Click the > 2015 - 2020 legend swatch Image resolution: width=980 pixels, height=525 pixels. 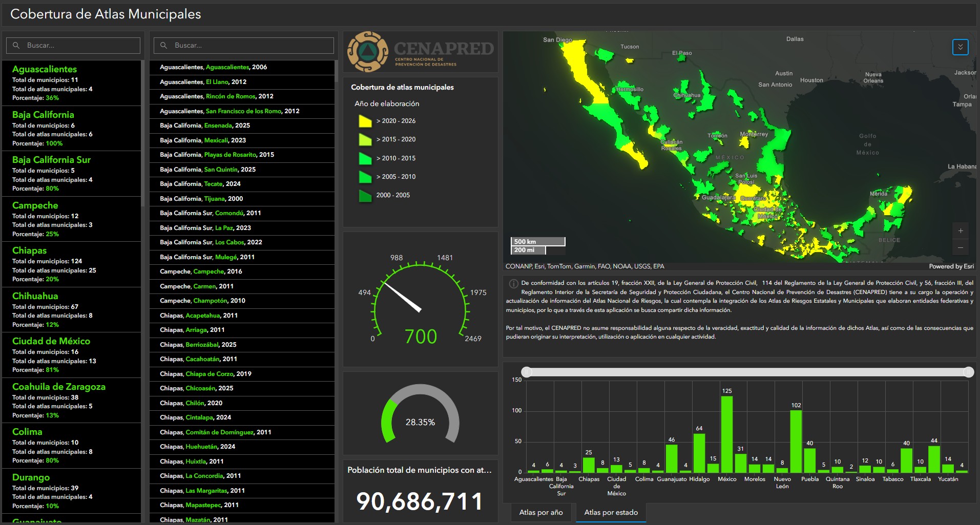tap(365, 139)
